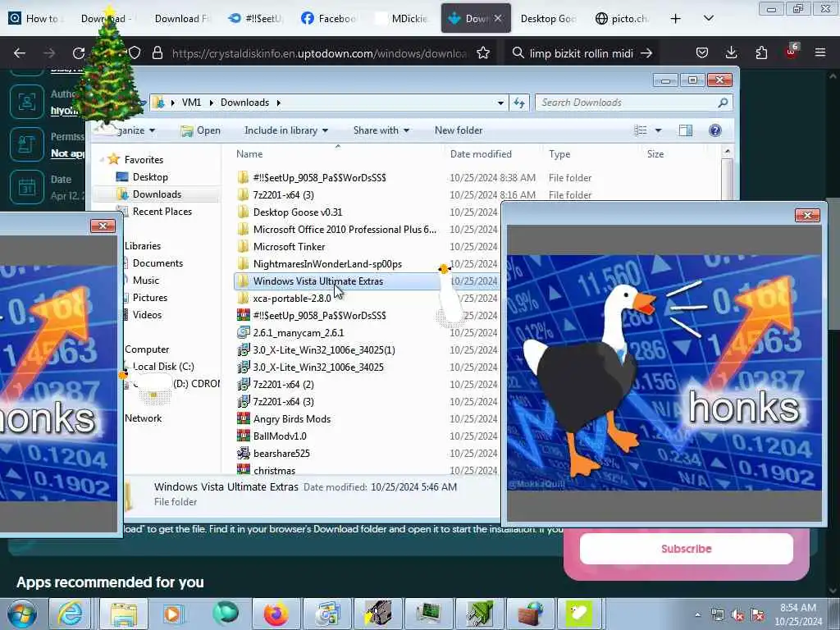This screenshot has height=630, width=840.
Task: Open Firefox extensions puzzle icon
Action: (761, 52)
